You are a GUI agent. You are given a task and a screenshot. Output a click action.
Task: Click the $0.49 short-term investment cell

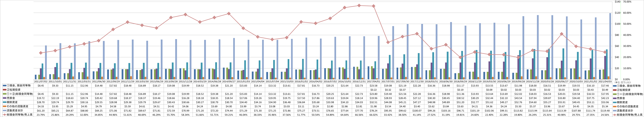605,90
